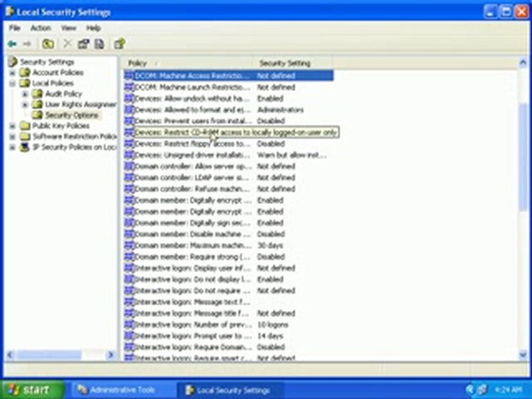Select Local Policies in the tree
This screenshot has width=532, height=399.
coord(53,83)
